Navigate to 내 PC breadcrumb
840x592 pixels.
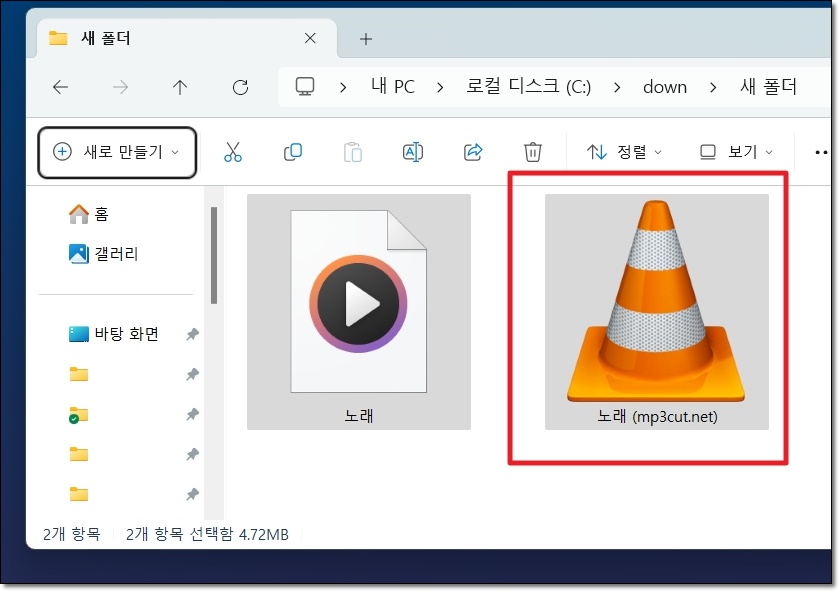[393, 86]
